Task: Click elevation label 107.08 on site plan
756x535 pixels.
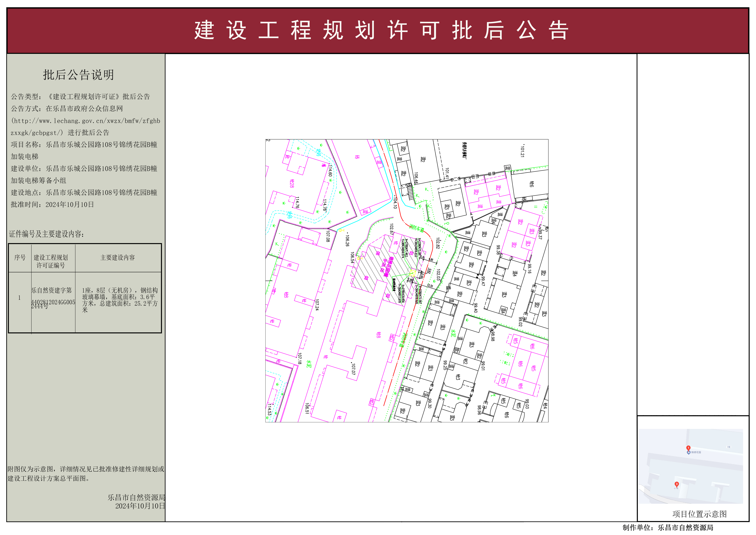Action: click(328, 236)
